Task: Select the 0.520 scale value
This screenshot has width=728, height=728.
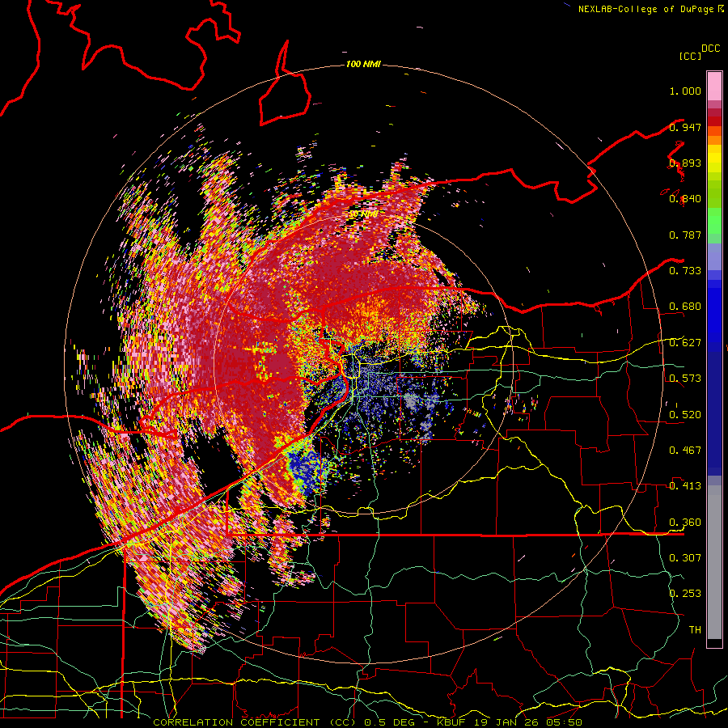Action: (x=685, y=415)
